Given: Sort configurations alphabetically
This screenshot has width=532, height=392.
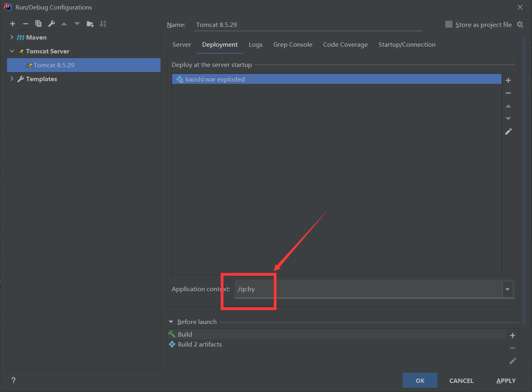Looking at the screenshot, I should point(103,24).
